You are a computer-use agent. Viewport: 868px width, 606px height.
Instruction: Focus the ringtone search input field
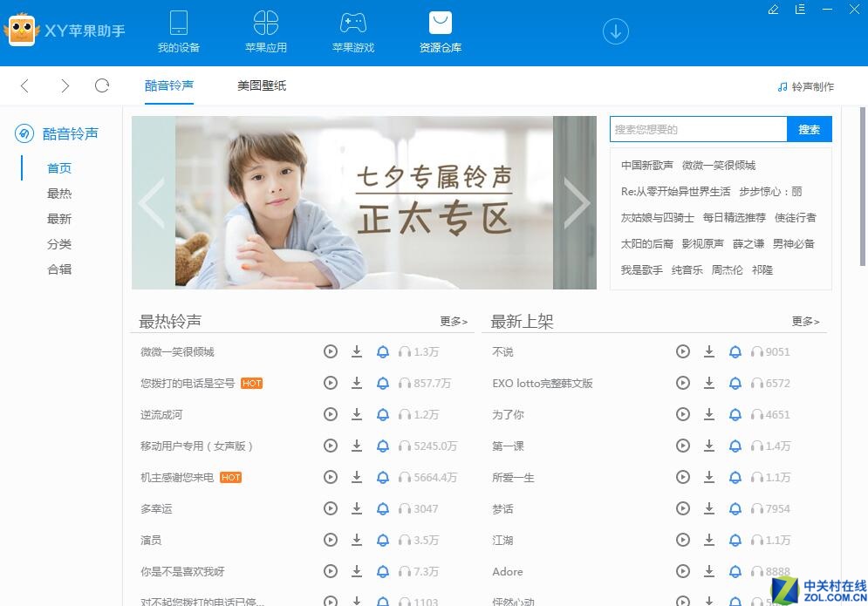(699, 129)
